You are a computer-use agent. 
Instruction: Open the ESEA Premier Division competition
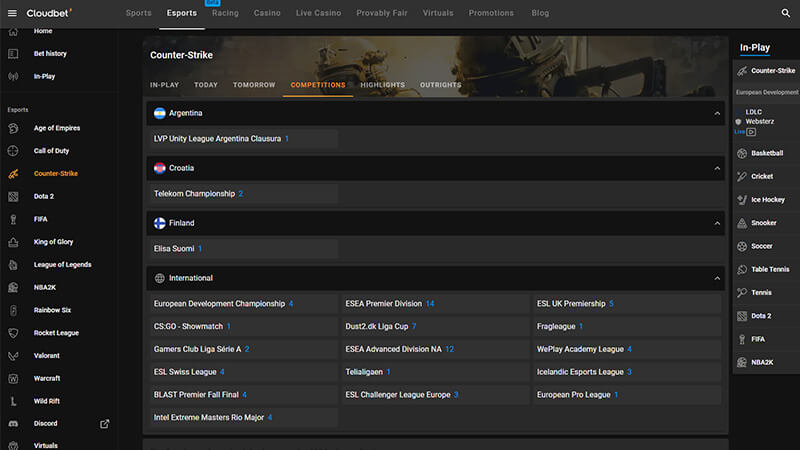tap(384, 303)
